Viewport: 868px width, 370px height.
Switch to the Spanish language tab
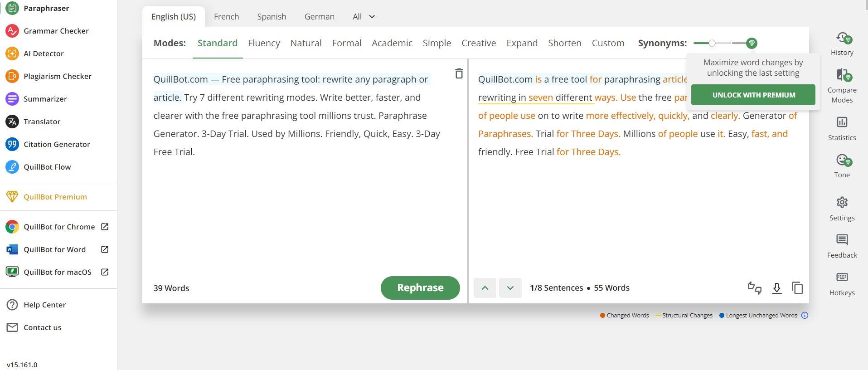[272, 17]
